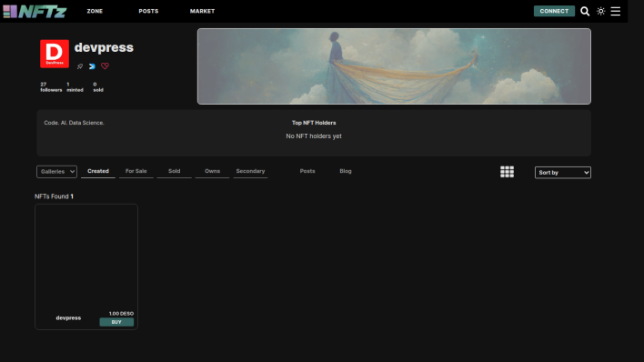
Task: Click 'Code. AI. Data Science.' bio text
Action: pos(74,123)
